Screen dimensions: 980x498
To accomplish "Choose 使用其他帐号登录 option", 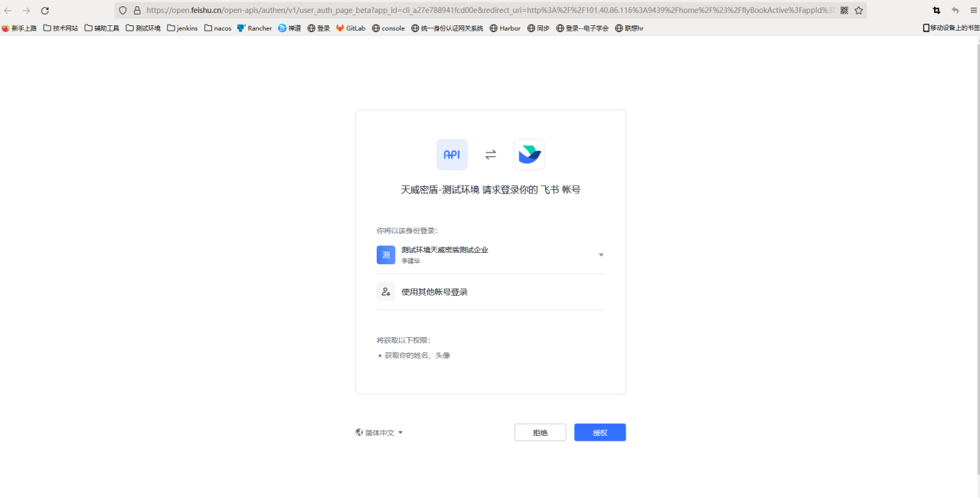I will [491, 292].
